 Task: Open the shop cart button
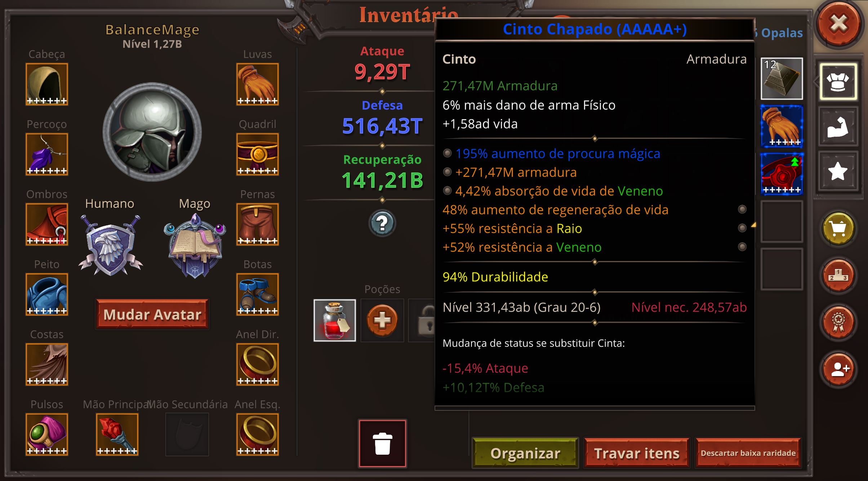tap(838, 229)
